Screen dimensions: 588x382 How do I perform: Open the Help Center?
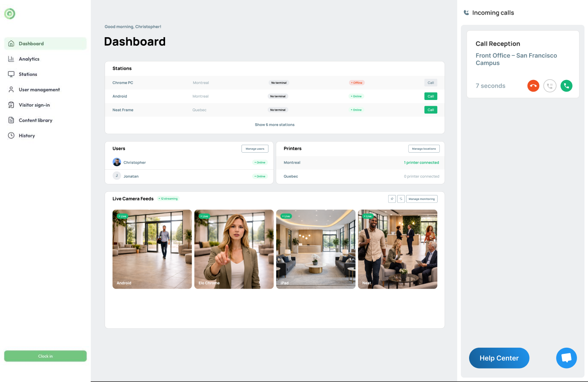tap(499, 358)
